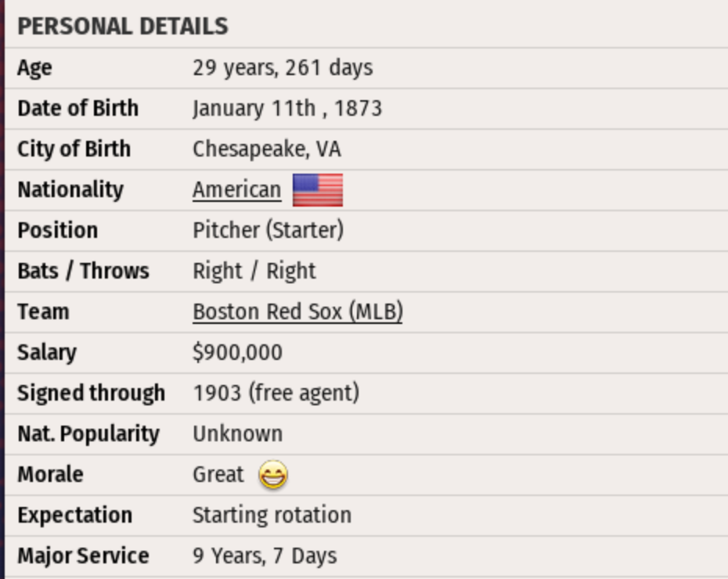Click the American flag icon
The image size is (728, 579).
pyautogui.click(x=318, y=190)
